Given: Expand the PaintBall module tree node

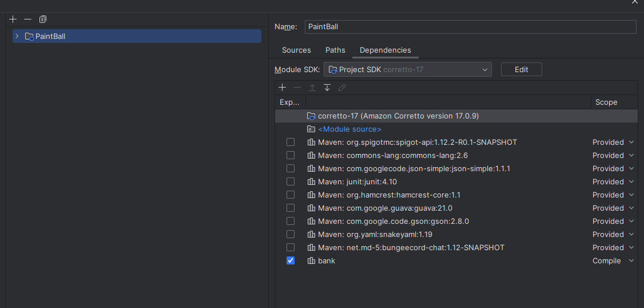Looking at the screenshot, I should click(x=17, y=36).
